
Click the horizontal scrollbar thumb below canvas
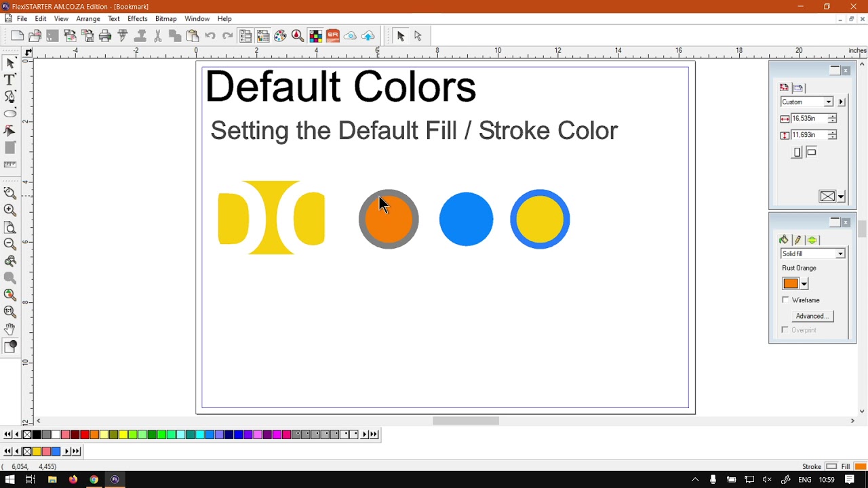(x=466, y=421)
